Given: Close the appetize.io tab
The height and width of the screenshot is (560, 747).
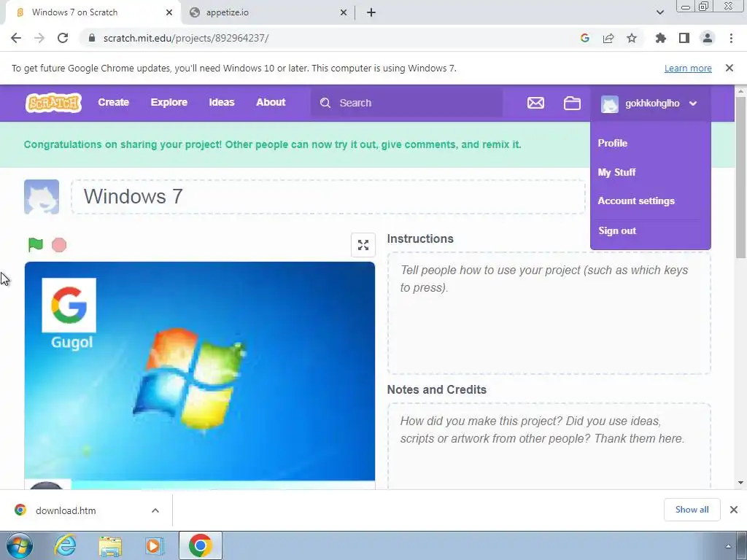Looking at the screenshot, I should (x=344, y=13).
